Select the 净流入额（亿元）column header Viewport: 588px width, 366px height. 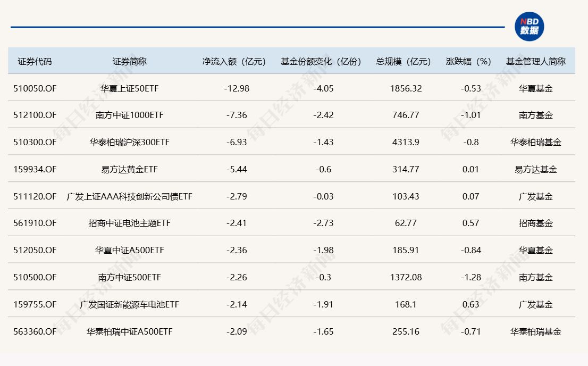tap(234, 61)
